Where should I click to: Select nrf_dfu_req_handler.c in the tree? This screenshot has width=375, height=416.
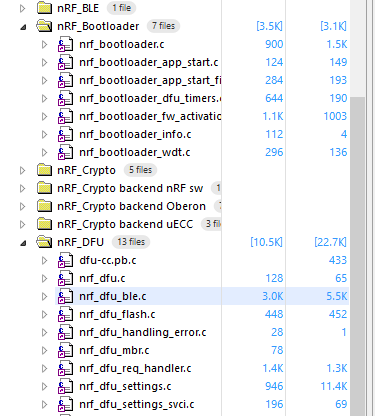pyautogui.click(x=135, y=368)
